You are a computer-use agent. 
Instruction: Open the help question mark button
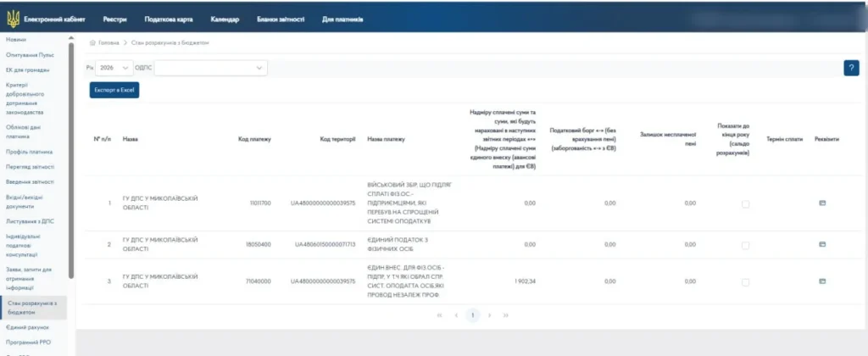click(851, 68)
